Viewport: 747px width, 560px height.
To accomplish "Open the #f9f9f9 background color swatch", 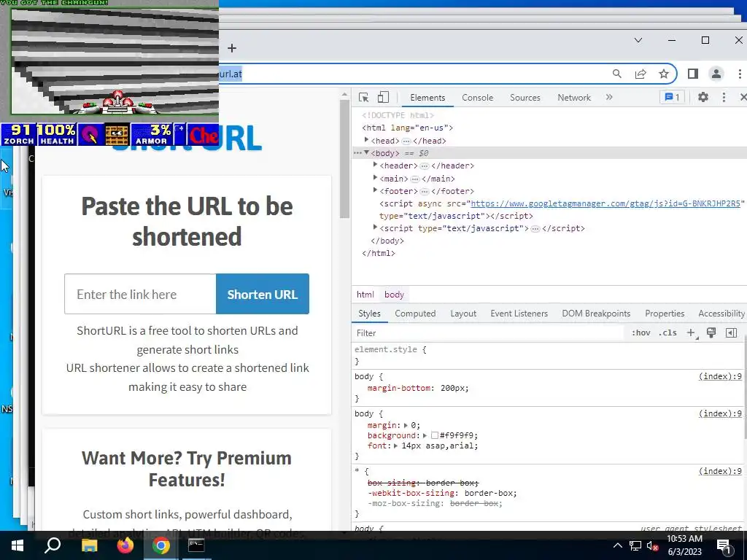I will [x=434, y=435].
